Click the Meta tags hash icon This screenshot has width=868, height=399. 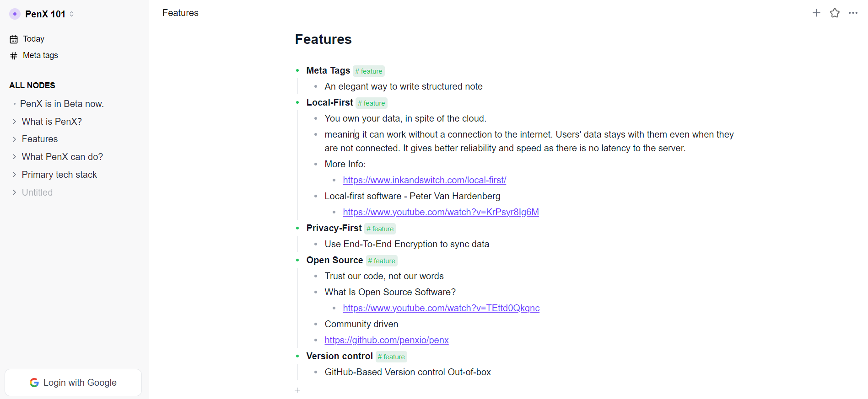pos(14,56)
